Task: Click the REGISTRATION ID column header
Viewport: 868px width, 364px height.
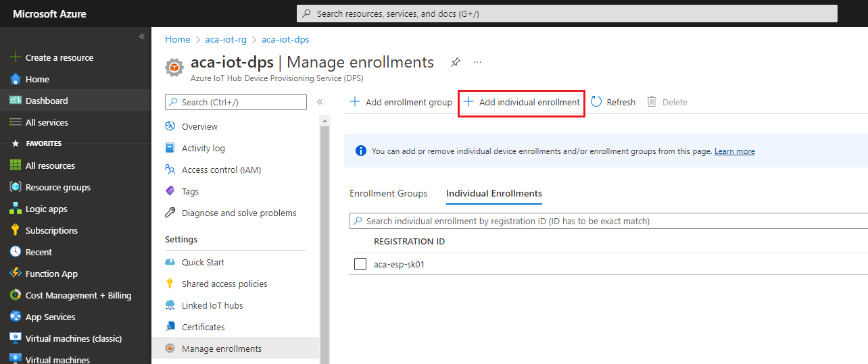Action: tap(409, 241)
